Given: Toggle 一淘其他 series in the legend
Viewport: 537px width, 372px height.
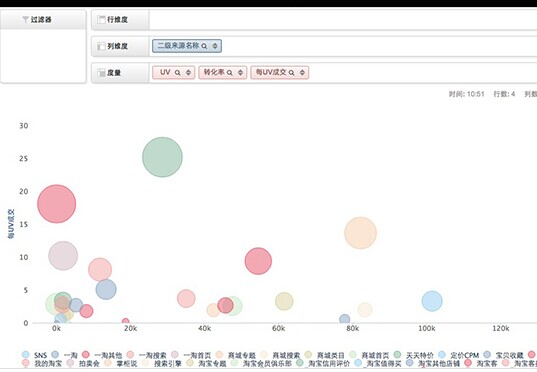Looking at the screenshot, I should (102, 355).
